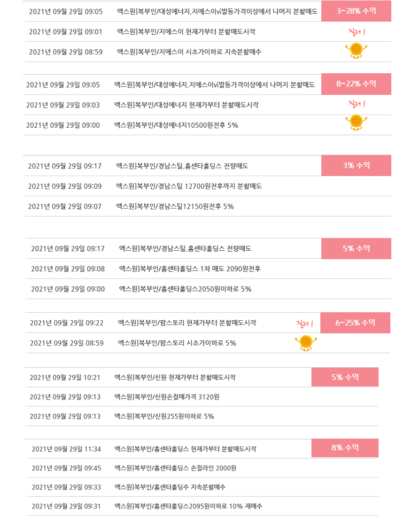Screen dimensions: 396x532
Task: Click the 5% 수익 badge on 신원 row
Action: tap(345, 377)
